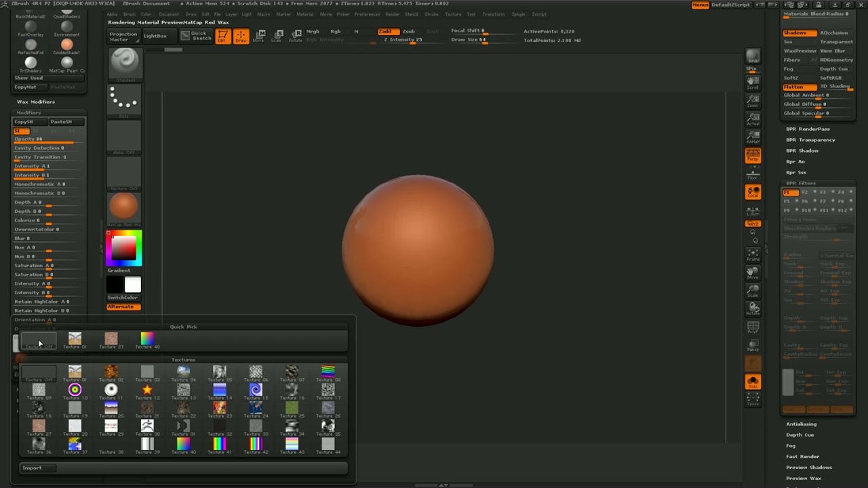The width and height of the screenshot is (868, 488).
Task: Choose the Texture 15 spiral texture
Action: pyautogui.click(x=256, y=391)
